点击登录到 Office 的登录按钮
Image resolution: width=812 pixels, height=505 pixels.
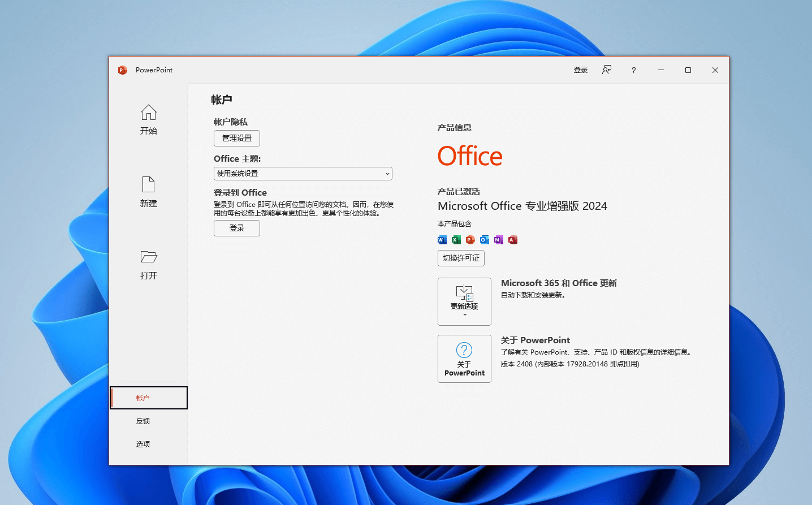coord(236,228)
